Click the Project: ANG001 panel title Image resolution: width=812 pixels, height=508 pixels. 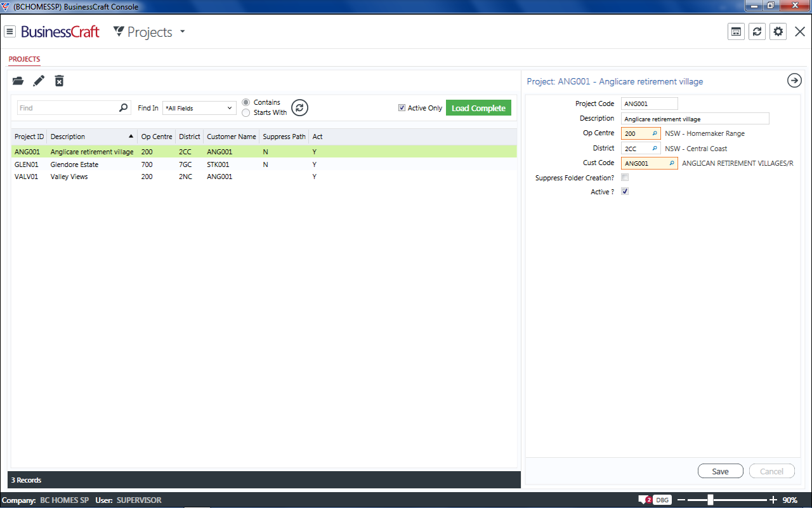point(615,81)
